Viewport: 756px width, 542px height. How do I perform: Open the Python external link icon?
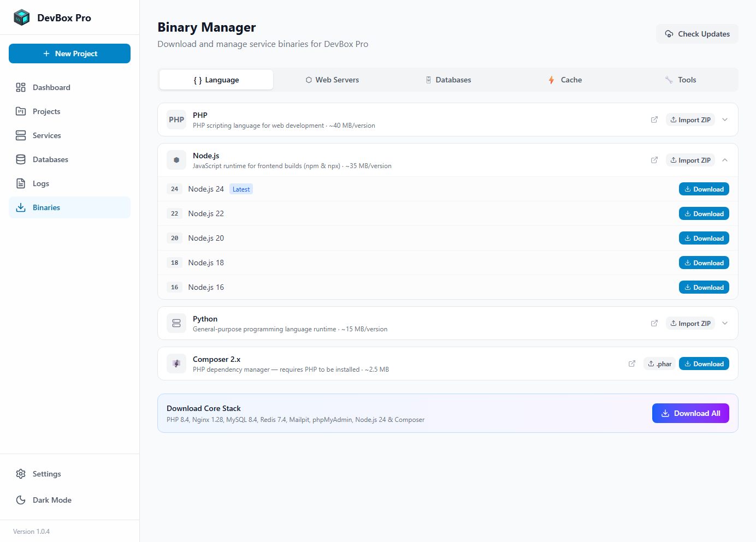pos(654,323)
